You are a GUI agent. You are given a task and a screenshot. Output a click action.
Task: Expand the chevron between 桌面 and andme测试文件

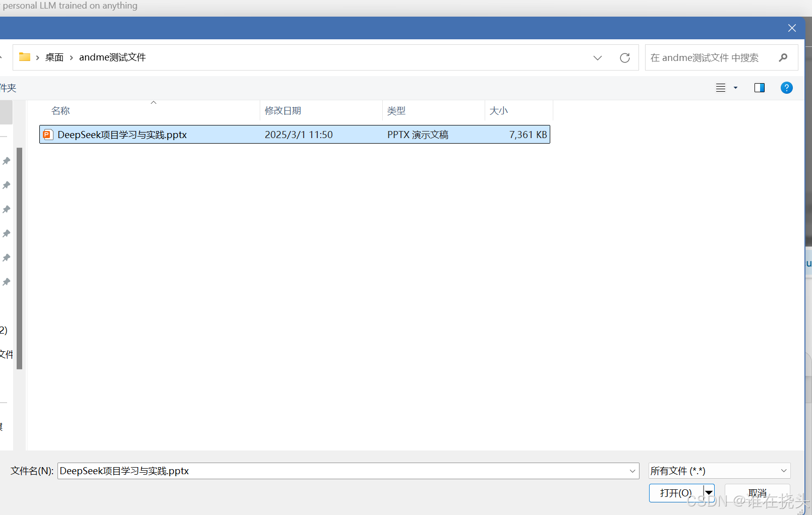point(71,57)
